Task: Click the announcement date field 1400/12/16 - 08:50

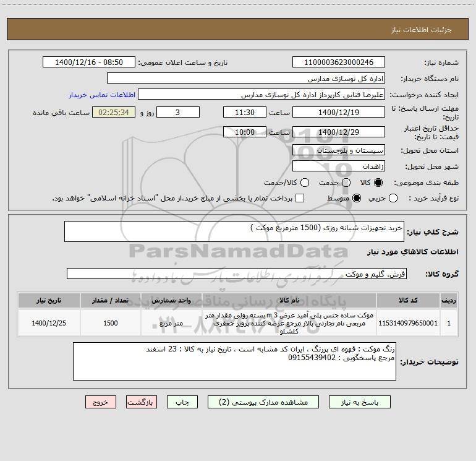Action: pos(88,62)
